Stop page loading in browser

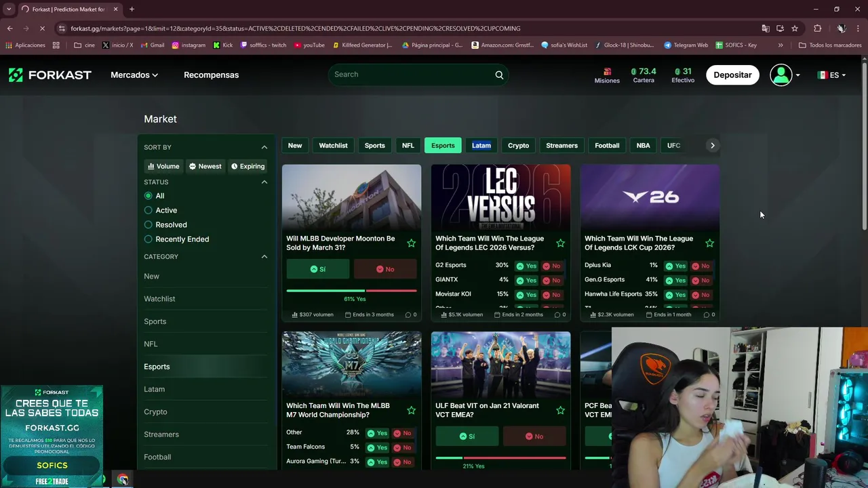tap(42, 28)
